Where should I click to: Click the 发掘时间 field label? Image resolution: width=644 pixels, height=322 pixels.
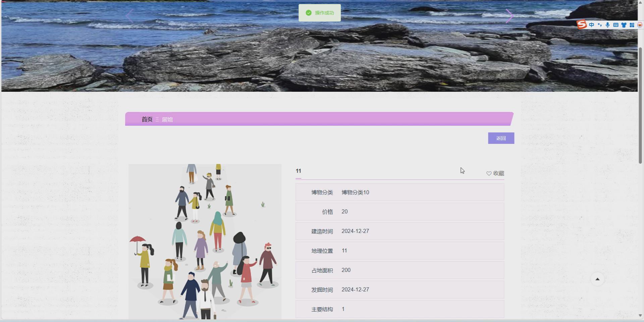coord(322,289)
